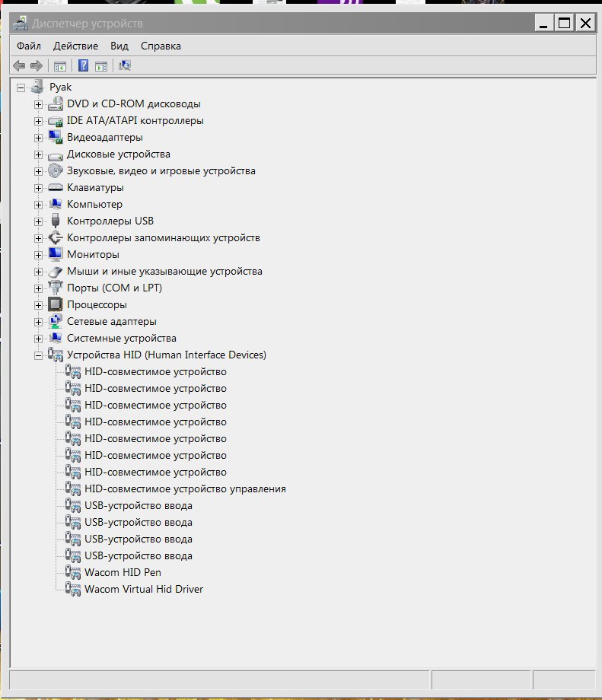Screen dimensions: 602x700
Task: Click the Мониторы monitor icon
Action: 56,254
